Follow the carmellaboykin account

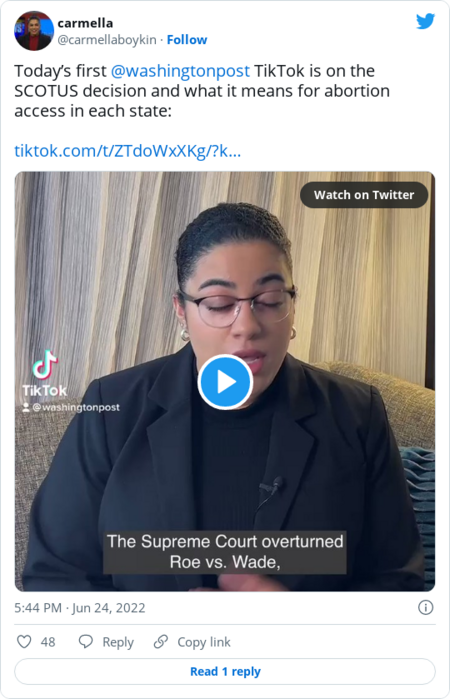(187, 40)
